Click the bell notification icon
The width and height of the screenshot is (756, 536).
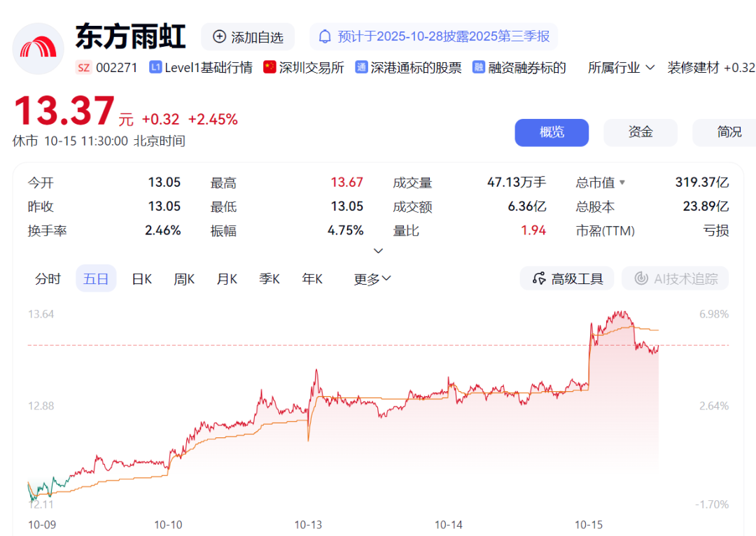click(x=325, y=36)
